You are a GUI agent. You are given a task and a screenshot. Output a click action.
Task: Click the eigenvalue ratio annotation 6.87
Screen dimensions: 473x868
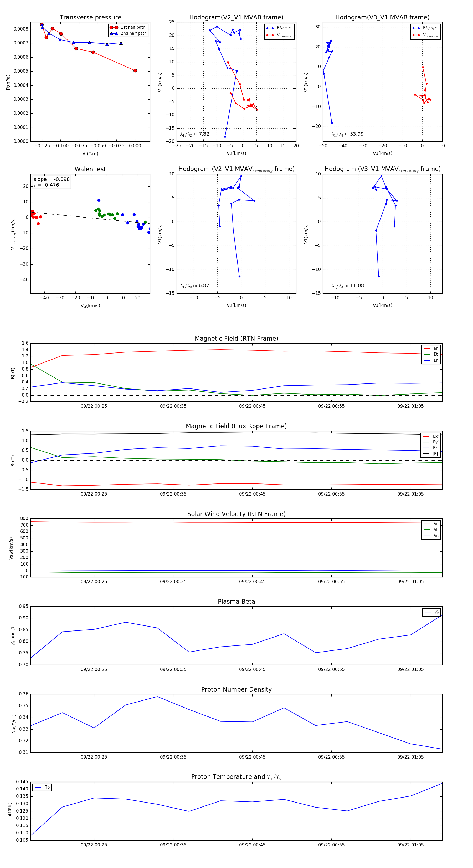coord(194,286)
